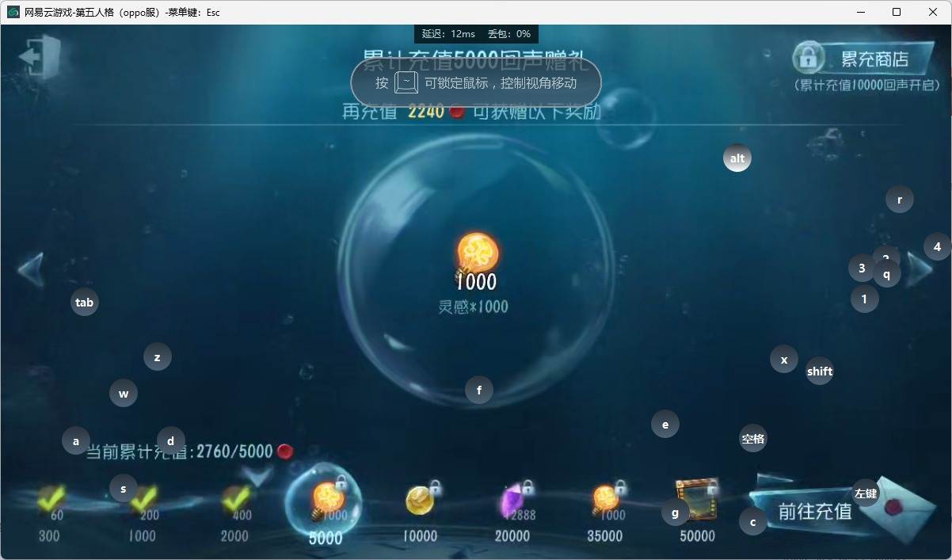Minimize the cloud game window
This screenshot has height=560, width=952.
(860, 12)
